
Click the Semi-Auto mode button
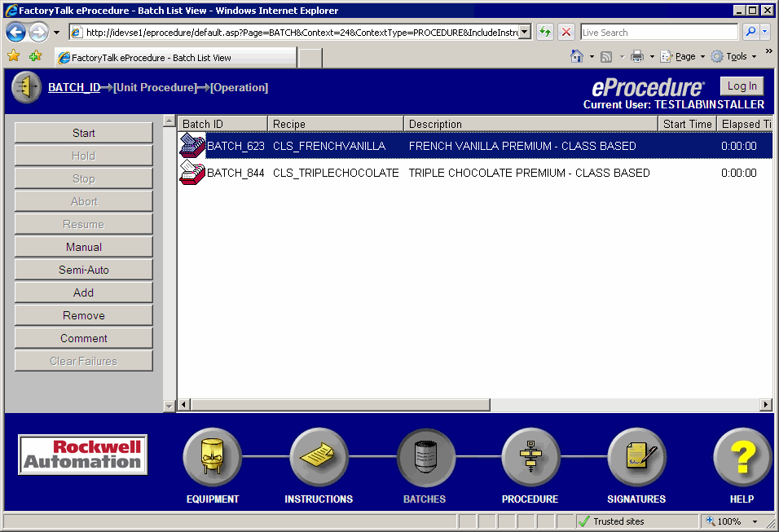[x=83, y=270]
